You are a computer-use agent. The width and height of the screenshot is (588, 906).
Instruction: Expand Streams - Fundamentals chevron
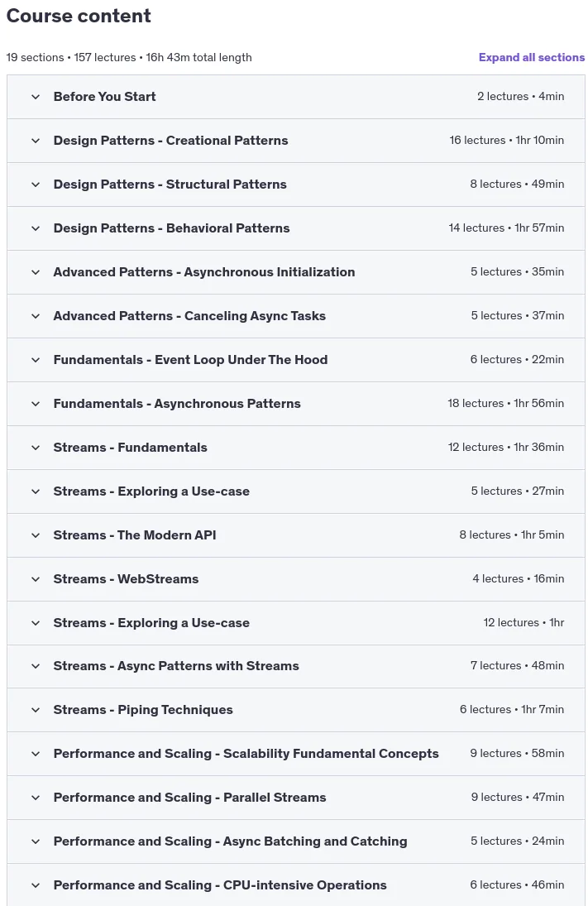point(36,448)
